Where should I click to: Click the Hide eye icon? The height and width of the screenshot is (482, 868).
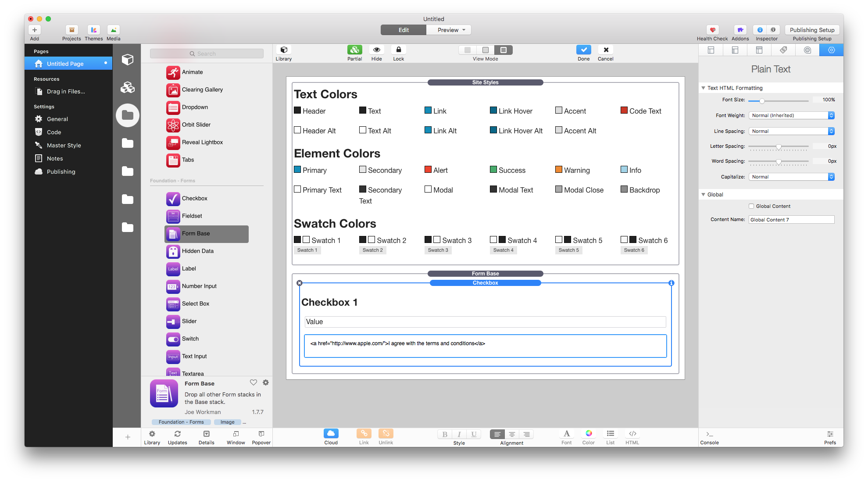coord(376,50)
